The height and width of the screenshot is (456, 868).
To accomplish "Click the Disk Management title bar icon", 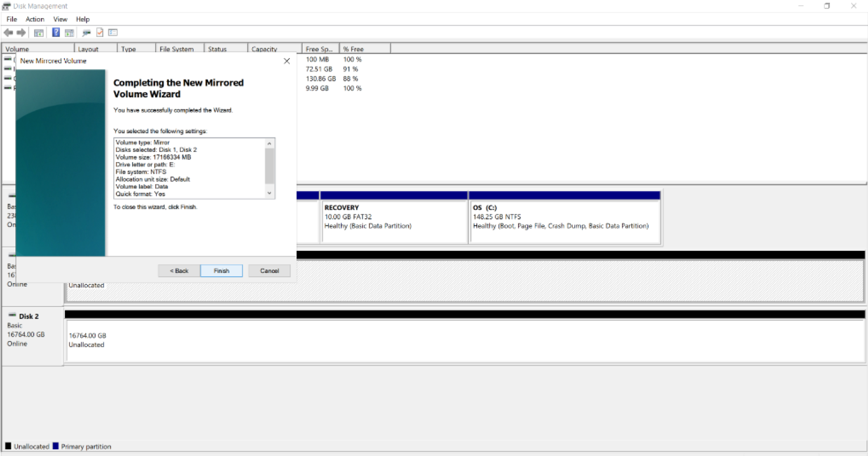I will point(7,6).
